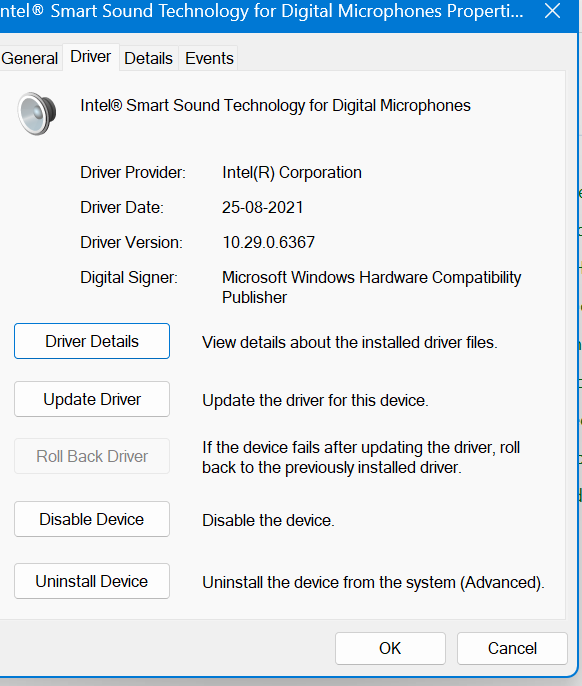Viewport: 582px width, 686px height.
Task: Click the device name heading text
Action: click(275, 106)
